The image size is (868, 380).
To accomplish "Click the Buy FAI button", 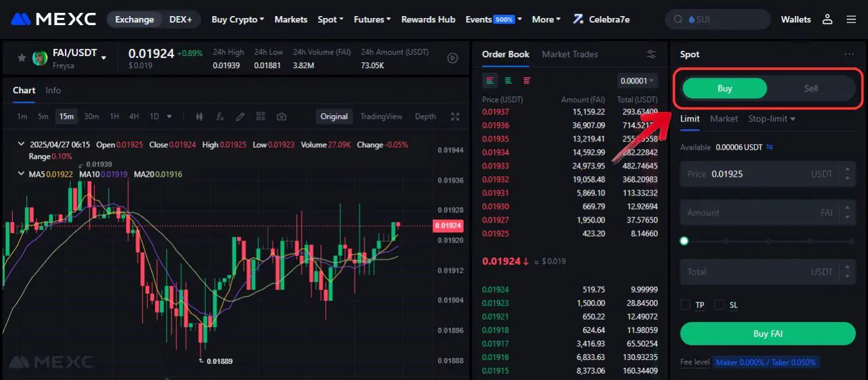I will 768,334.
